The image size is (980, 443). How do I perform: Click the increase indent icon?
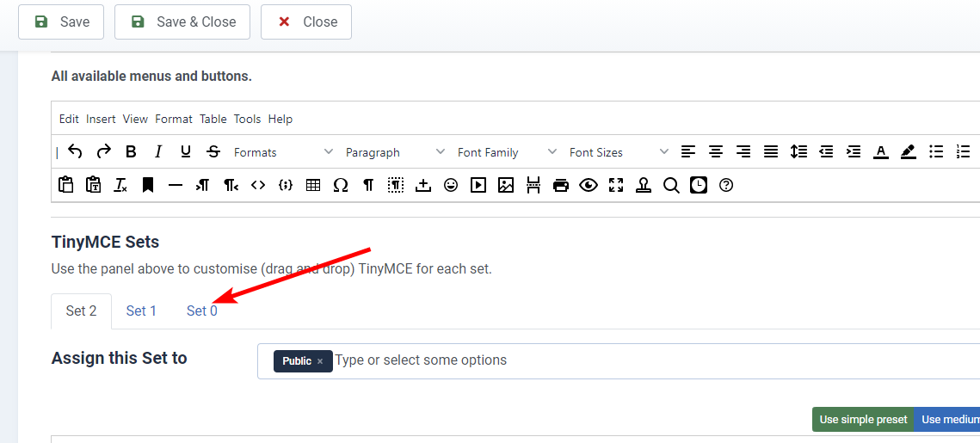point(854,152)
